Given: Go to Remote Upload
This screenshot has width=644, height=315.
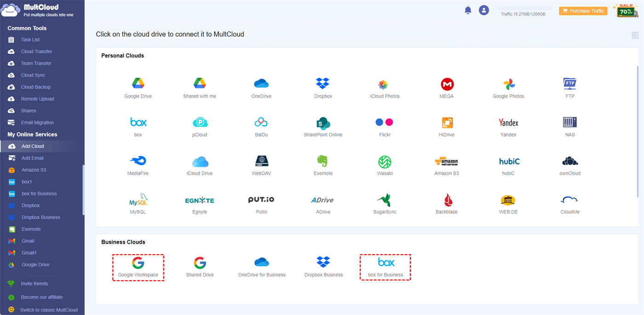Looking at the screenshot, I should point(37,99).
